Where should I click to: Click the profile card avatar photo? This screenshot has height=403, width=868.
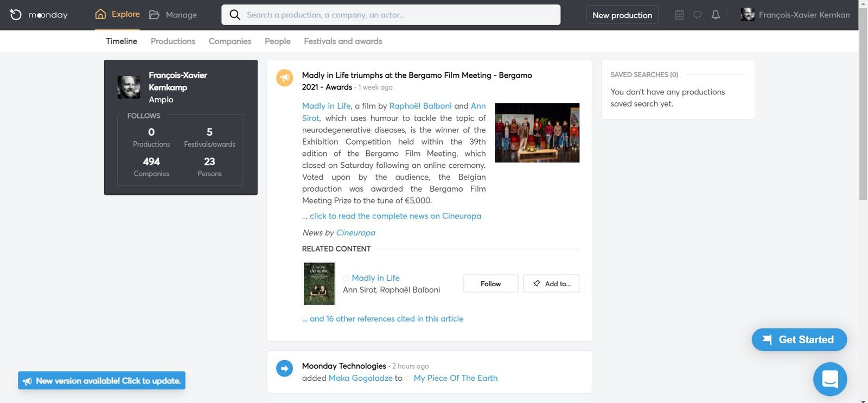(129, 87)
